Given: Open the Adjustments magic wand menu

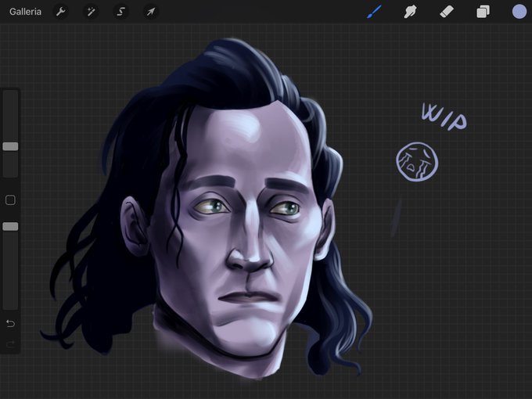Looking at the screenshot, I should (x=91, y=12).
